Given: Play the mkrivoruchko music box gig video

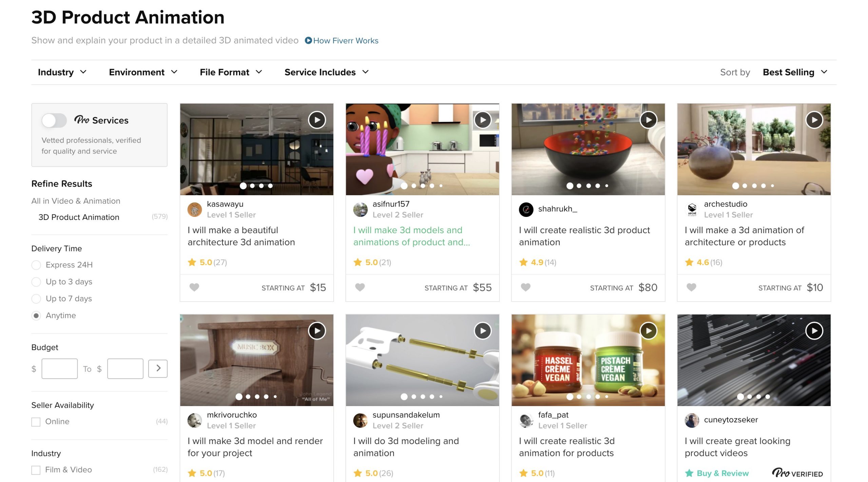Looking at the screenshot, I should 317,330.
